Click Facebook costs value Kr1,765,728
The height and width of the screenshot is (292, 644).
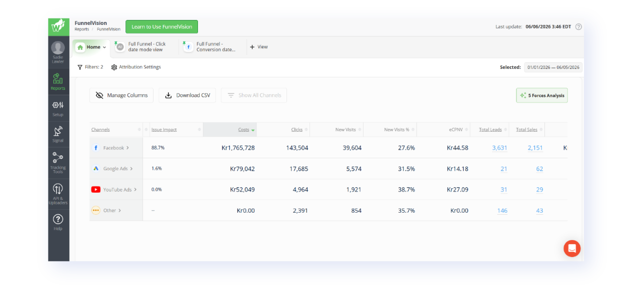pos(238,148)
